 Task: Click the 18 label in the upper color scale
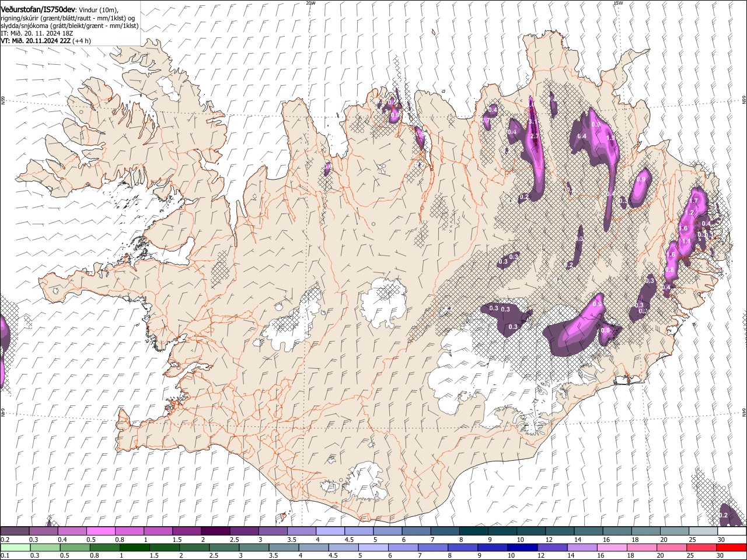click(x=635, y=540)
